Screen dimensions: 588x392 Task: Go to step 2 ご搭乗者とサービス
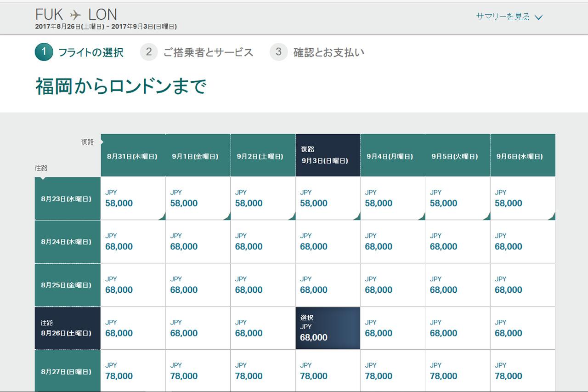click(x=197, y=52)
